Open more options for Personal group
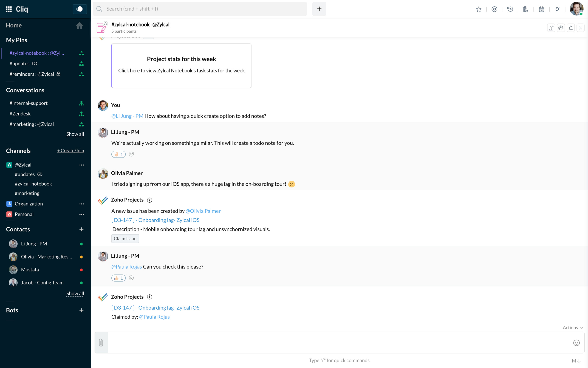 (x=81, y=214)
